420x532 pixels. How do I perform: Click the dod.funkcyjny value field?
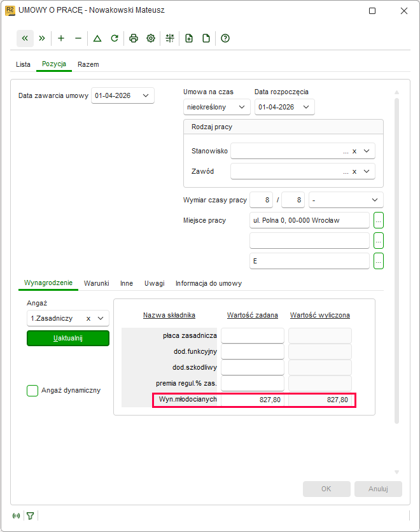[253, 352]
